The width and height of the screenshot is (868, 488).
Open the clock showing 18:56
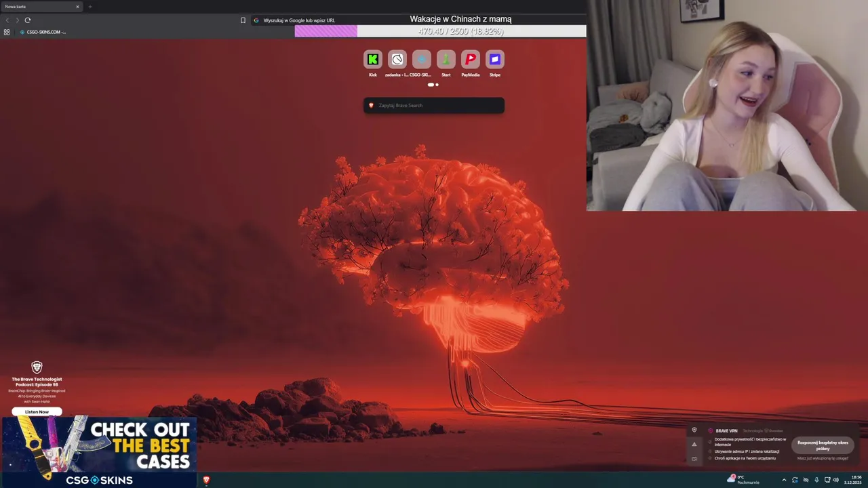pyautogui.click(x=853, y=479)
